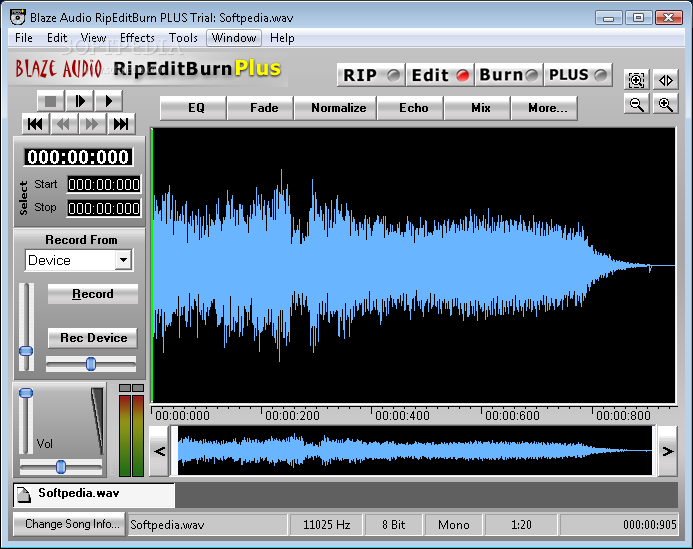The height and width of the screenshot is (549, 693).
Task: Click the Rec Device button
Action: tap(93, 338)
